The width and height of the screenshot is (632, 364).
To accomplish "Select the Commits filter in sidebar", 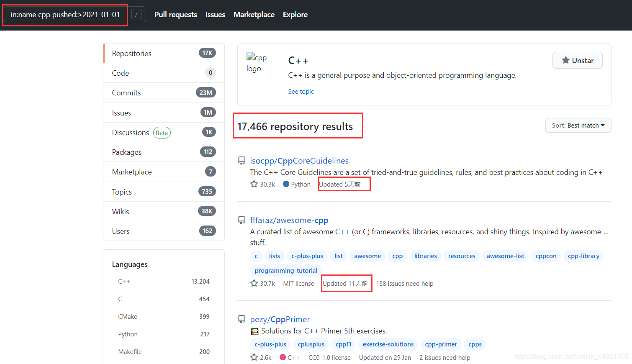I will [x=164, y=92].
